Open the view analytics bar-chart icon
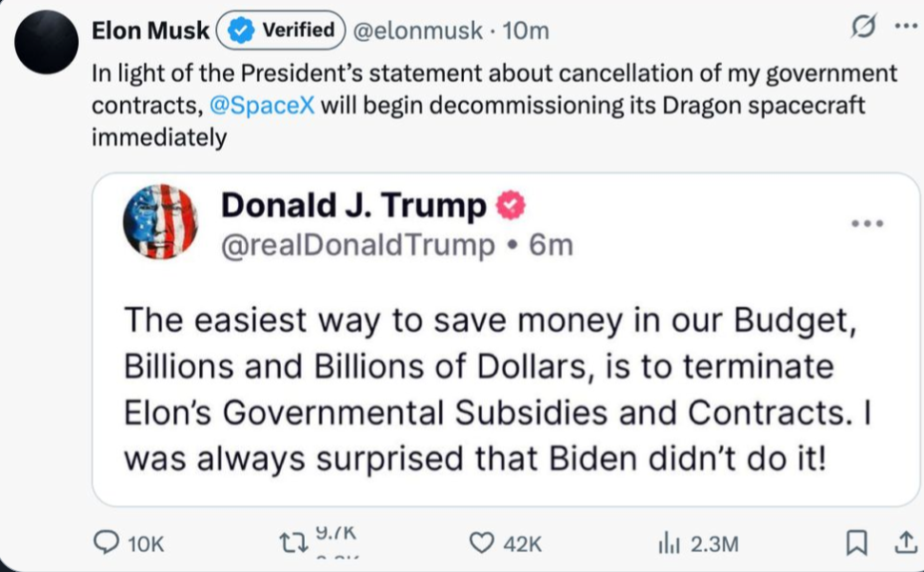The image size is (924, 572). pos(667,543)
